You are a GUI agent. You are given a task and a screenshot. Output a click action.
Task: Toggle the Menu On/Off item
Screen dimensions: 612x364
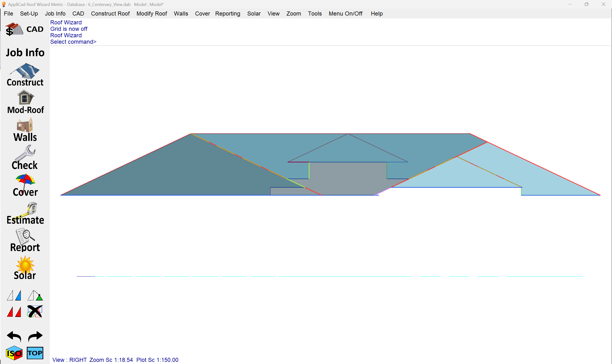(345, 13)
